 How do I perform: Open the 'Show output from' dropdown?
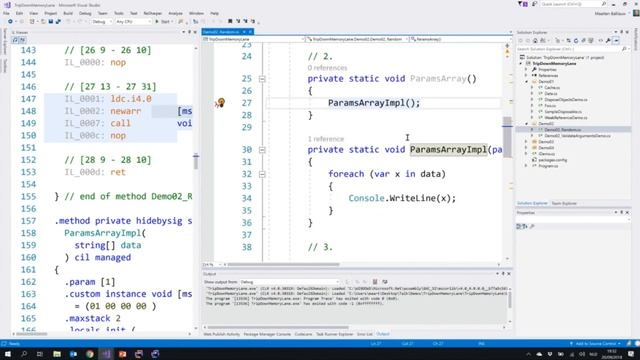pyautogui.click(x=289, y=282)
